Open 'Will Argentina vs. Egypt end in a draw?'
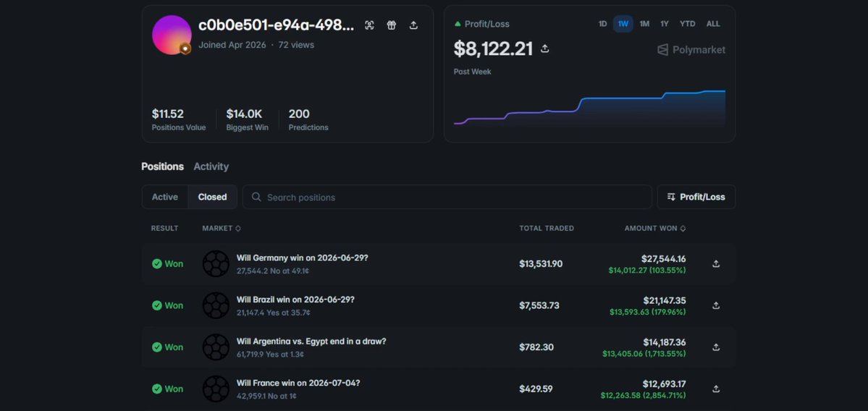This screenshot has width=868, height=411. 311,342
